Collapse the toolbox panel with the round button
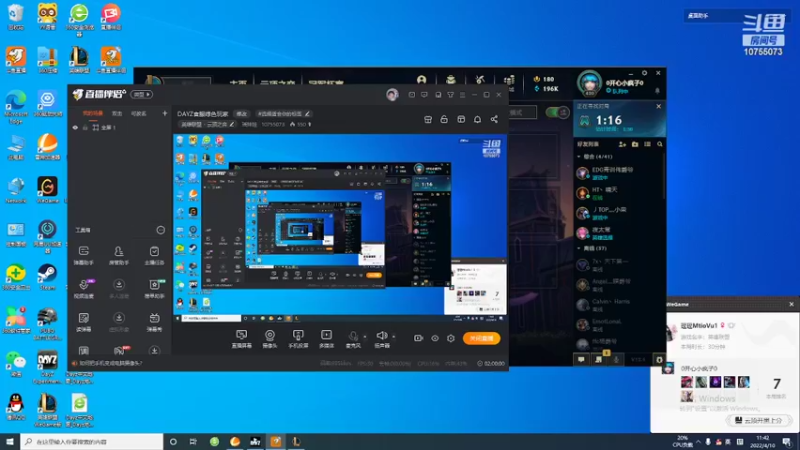800x450 pixels. tap(160, 230)
